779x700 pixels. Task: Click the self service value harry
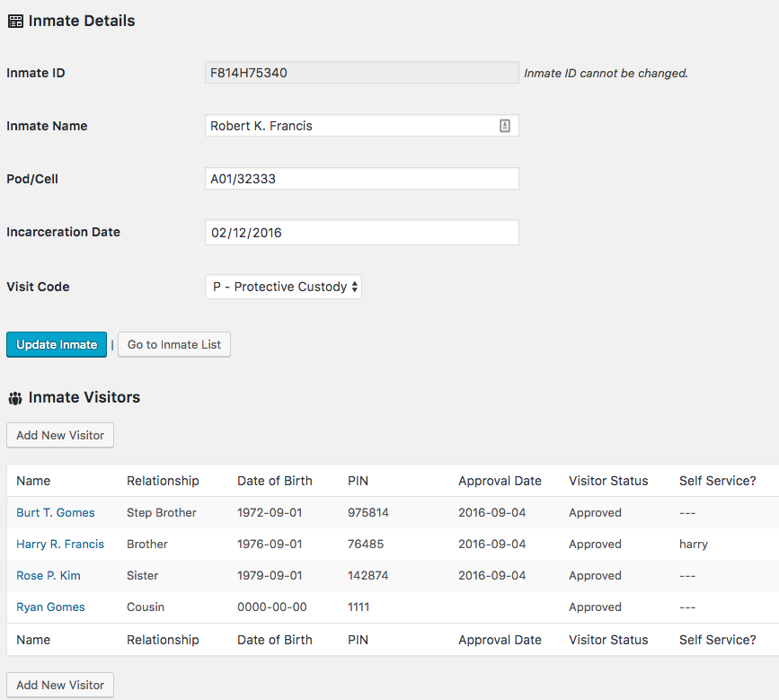[x=694, y=545]
